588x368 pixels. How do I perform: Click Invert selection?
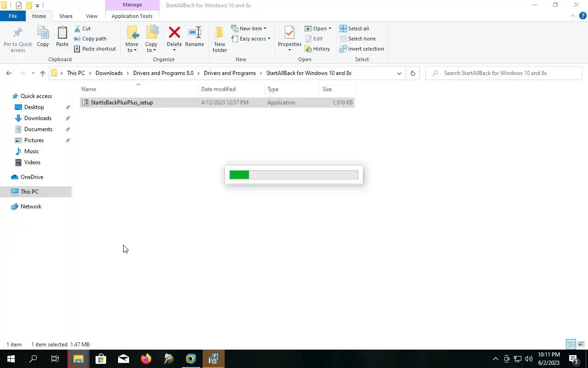[x=362, y=49]
